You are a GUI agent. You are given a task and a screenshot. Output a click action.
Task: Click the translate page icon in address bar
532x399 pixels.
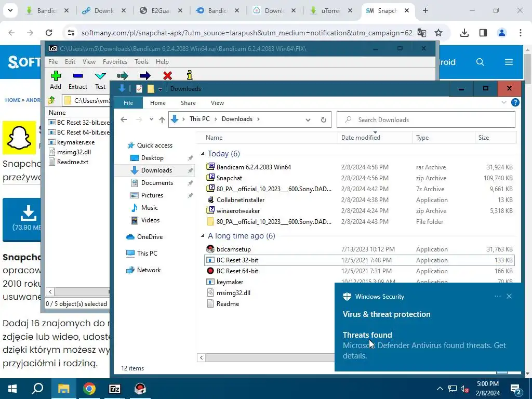point(421,33)
